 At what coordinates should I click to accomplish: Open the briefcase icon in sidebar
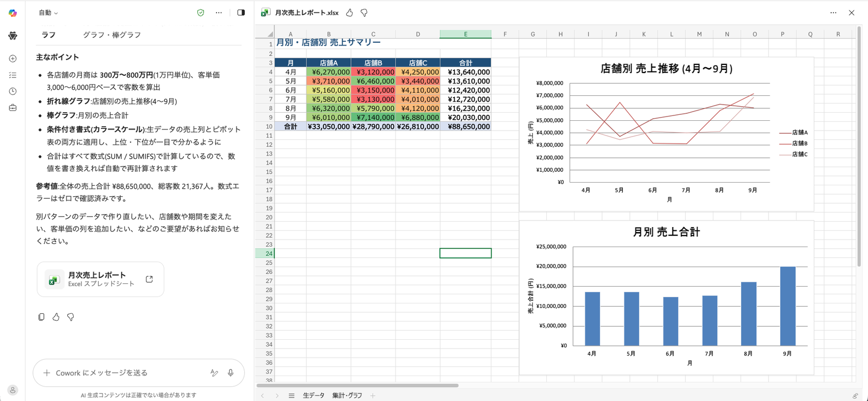click(12, 108)
